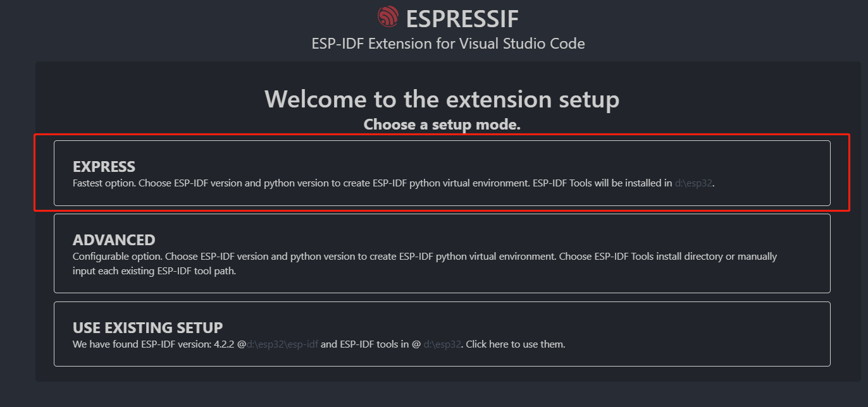Viewport: 868px width, 407px height.
Task: Click the USE EXISTING SETUP heading
Action: click(x=147, y=327)
